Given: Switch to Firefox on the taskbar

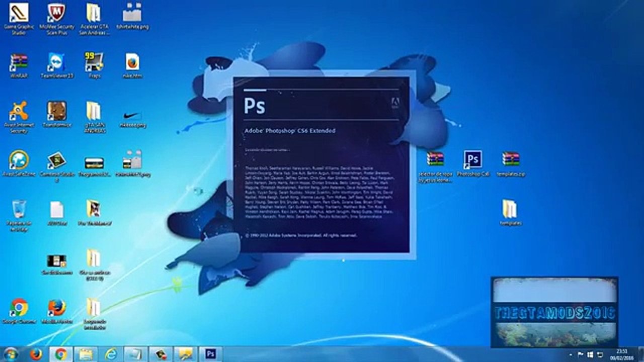Looking at the screenshot, I should pos(36,354).
